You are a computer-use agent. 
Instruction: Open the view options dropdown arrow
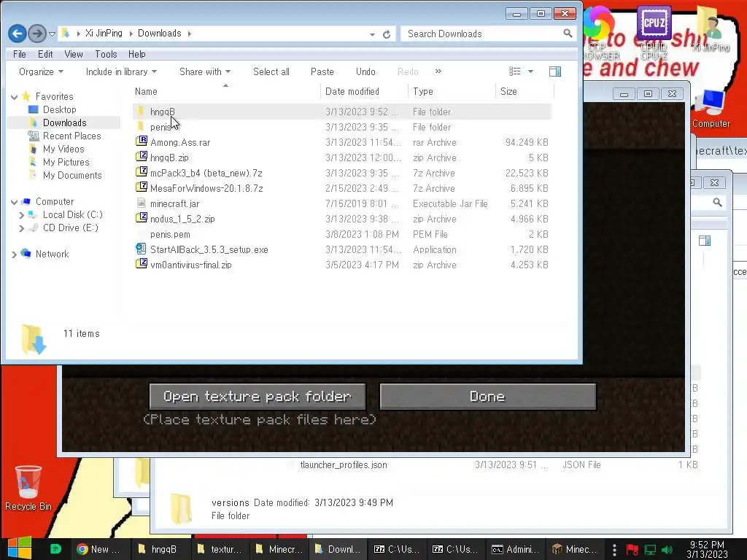[531, 72]
